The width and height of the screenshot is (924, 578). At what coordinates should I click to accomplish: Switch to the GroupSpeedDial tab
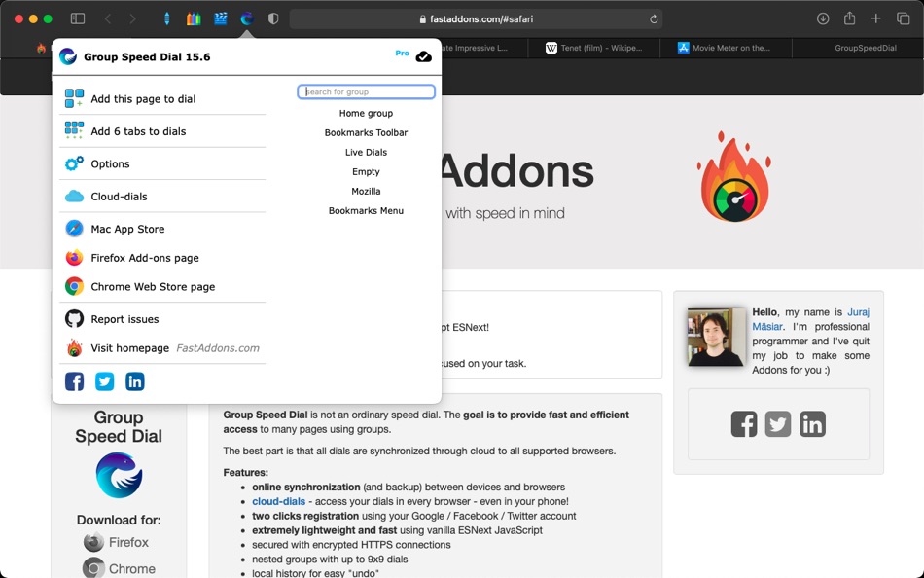pos(858,48)
